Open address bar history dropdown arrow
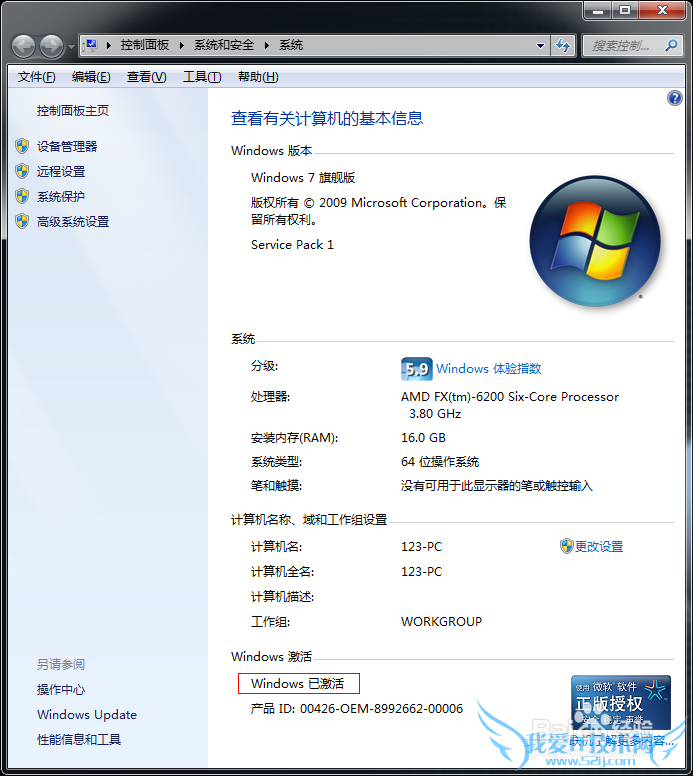Image resolution: width=693 pixels, height=776 pixels. pos(541,46)
